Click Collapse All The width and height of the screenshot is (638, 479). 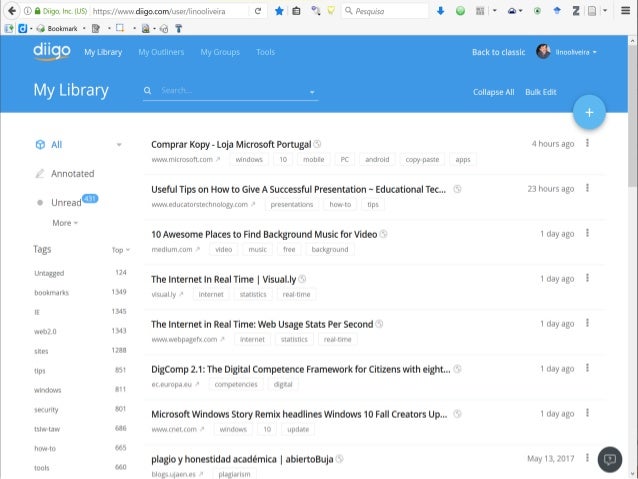click(x=493, y=92)
